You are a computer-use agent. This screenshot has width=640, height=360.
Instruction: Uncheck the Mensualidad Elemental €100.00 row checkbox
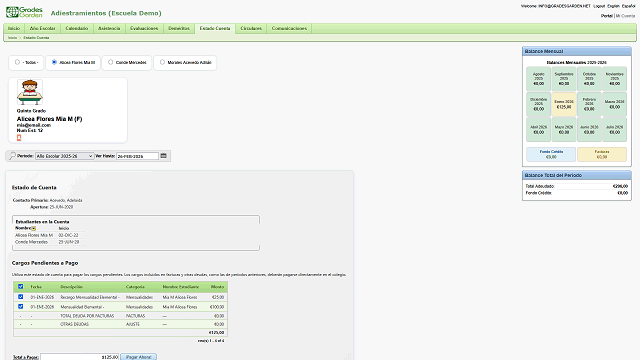click(20, 306)
